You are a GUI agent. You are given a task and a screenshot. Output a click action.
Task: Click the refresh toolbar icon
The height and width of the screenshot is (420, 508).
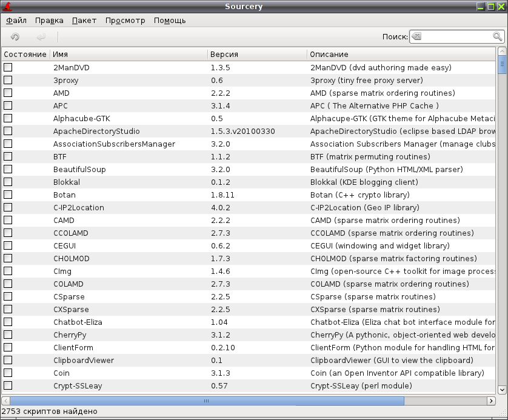pyautogui.click(x=15, y=37)
